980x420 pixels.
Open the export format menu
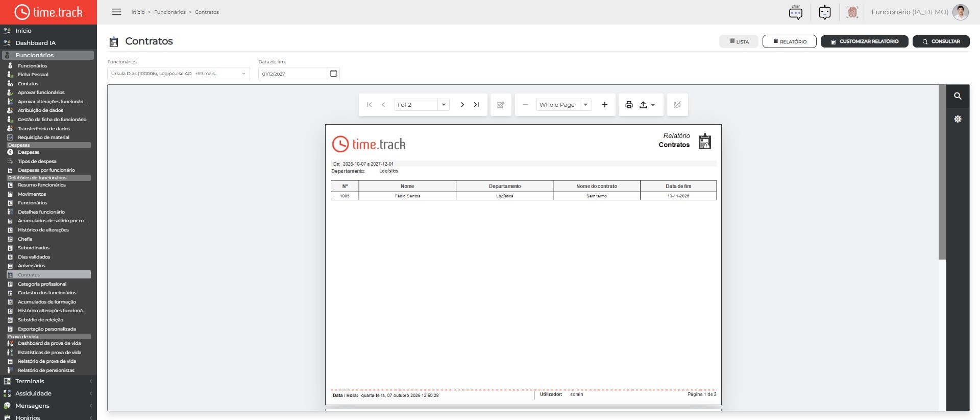(647, 105)
